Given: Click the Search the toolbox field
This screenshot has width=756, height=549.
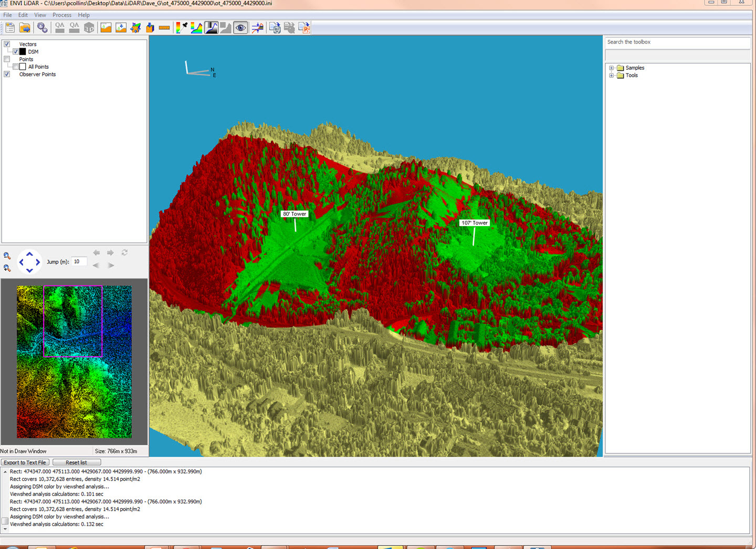Looking at the screenshot, I should tap(677, 42).
